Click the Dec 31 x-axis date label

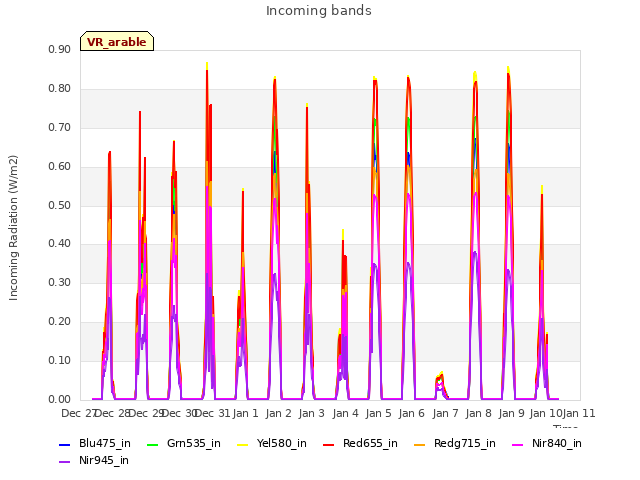coord(213,413)
